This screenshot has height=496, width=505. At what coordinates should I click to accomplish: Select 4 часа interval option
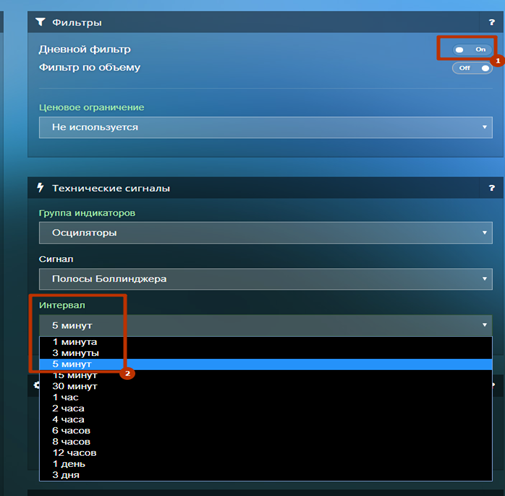coord(266,420)
